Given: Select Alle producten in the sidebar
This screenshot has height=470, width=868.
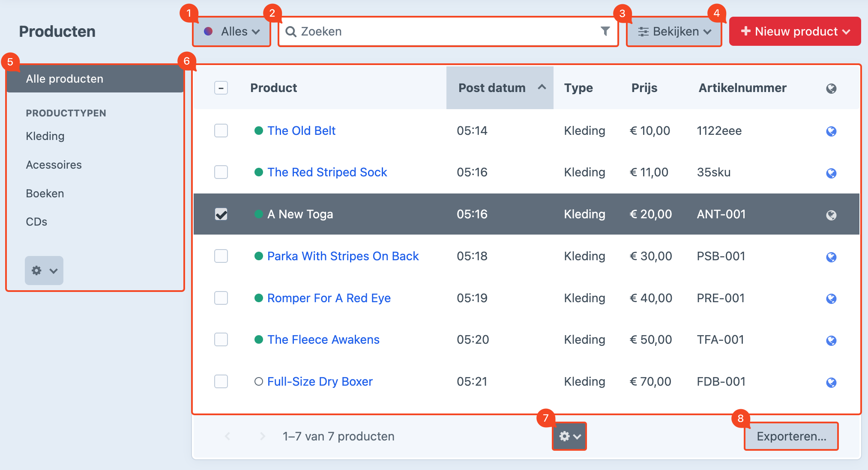Looking at the screenshot, I should [x=65, y=79].
